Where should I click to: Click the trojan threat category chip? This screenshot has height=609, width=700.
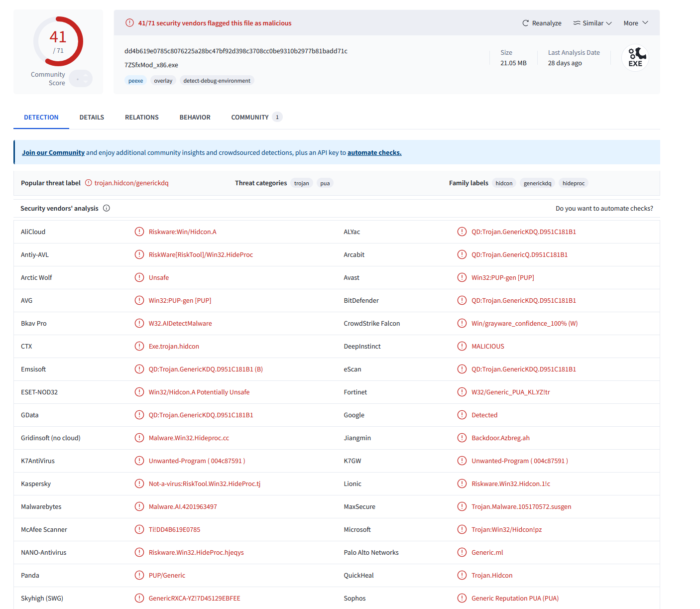302,183
